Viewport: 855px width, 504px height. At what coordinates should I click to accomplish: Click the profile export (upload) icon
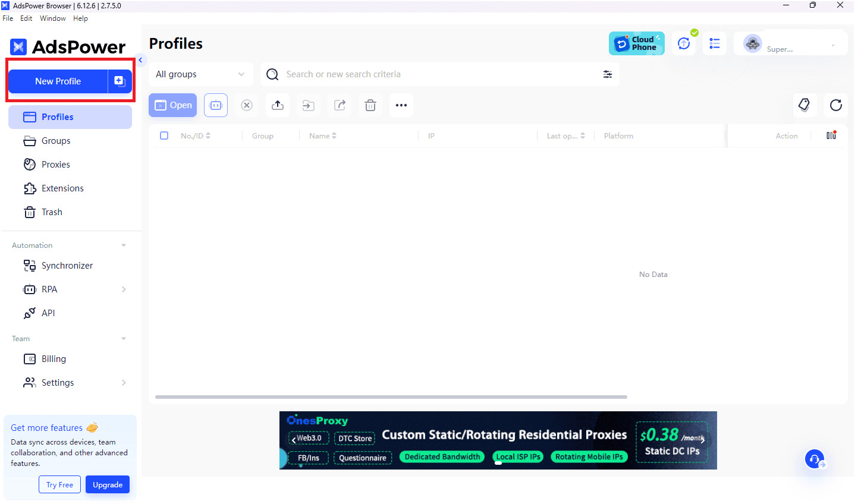277,105
